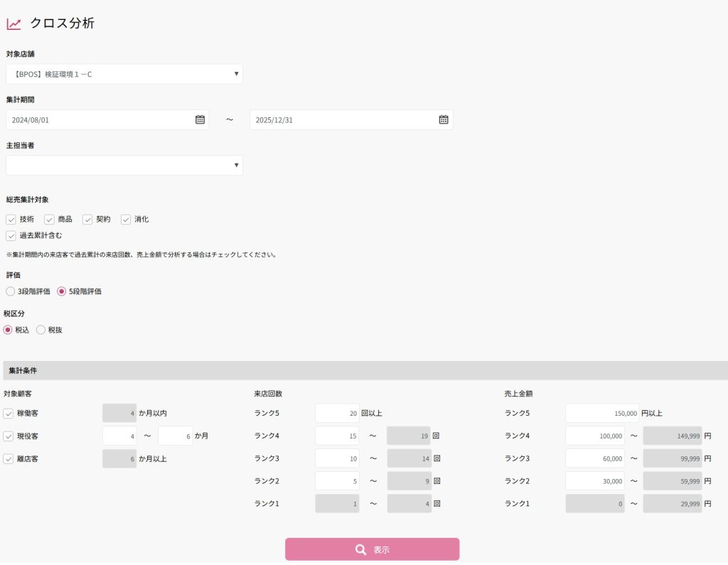Select 税込 tax option
728x565 pixels.
click(x=8, y=330)
